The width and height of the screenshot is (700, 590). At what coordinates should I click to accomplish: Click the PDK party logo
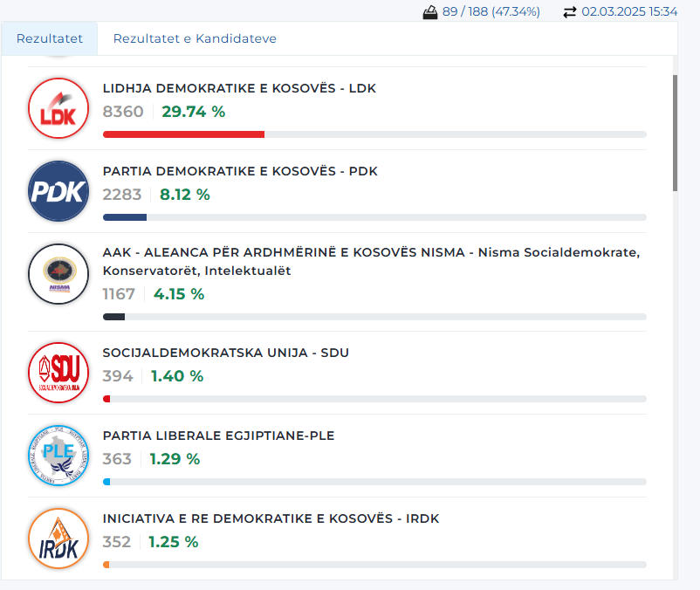[58, 191]
